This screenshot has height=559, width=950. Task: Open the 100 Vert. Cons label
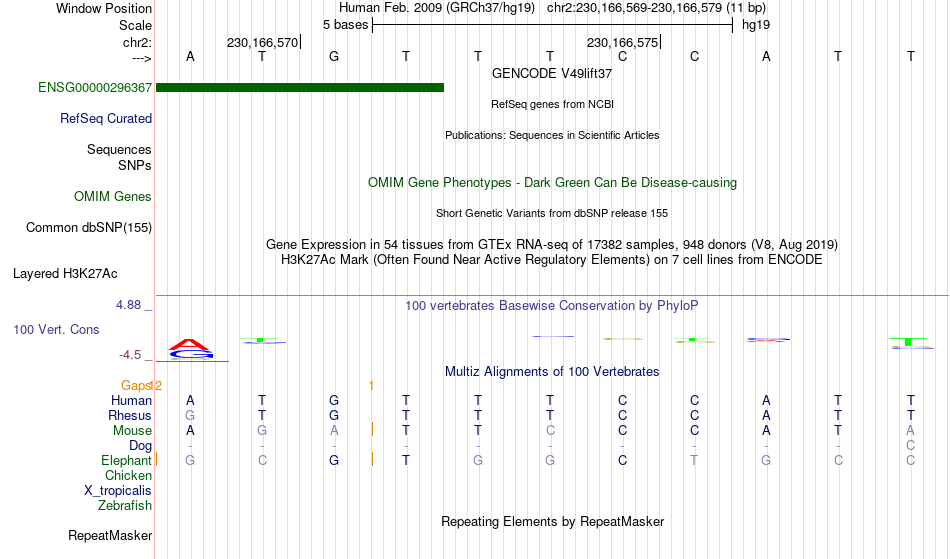pos(56,329)
